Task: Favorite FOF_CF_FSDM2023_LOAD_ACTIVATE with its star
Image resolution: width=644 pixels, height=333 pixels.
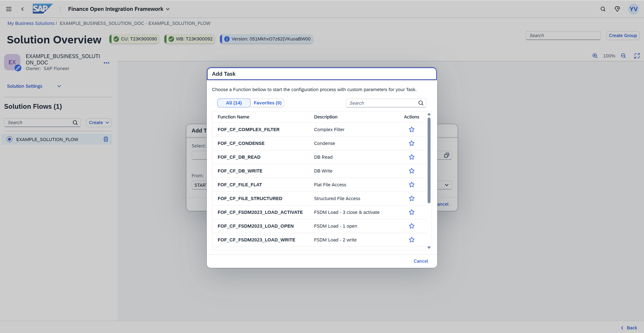Action: coord(412,212)
